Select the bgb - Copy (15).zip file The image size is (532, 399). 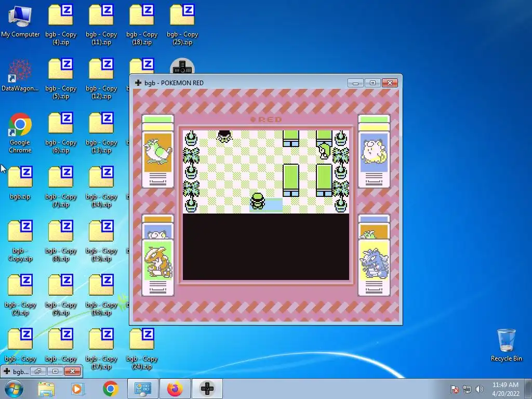[x=101, y=241]
